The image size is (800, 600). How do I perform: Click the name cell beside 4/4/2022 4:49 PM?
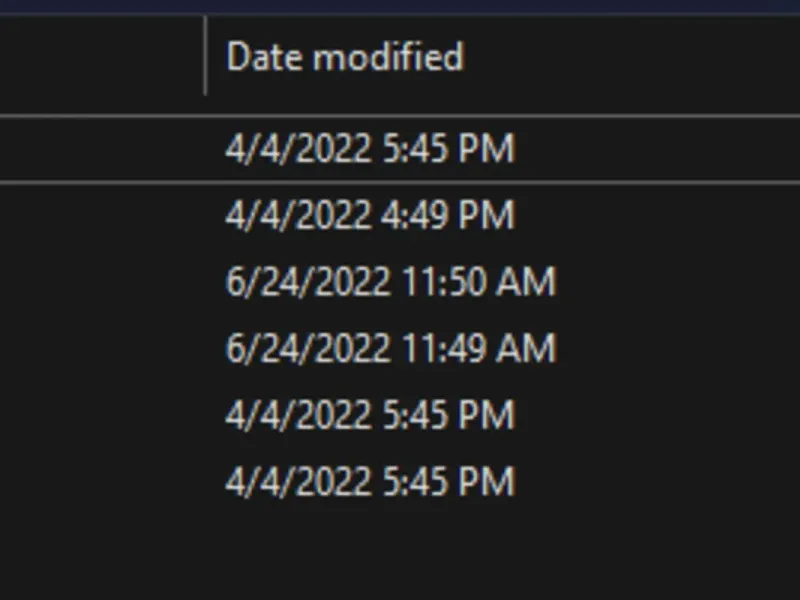tap(100, 215)
